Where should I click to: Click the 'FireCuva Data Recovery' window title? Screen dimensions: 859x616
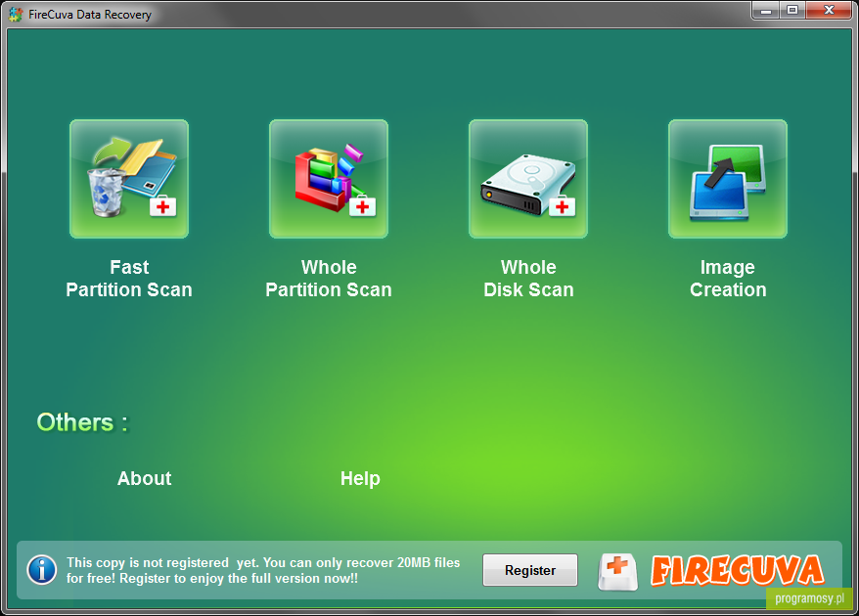pos(90,15)
